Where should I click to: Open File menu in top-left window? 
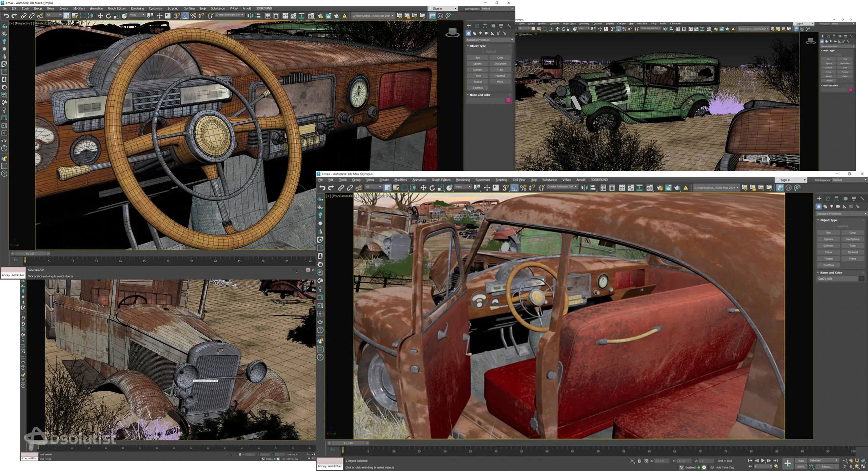[5, 8]
